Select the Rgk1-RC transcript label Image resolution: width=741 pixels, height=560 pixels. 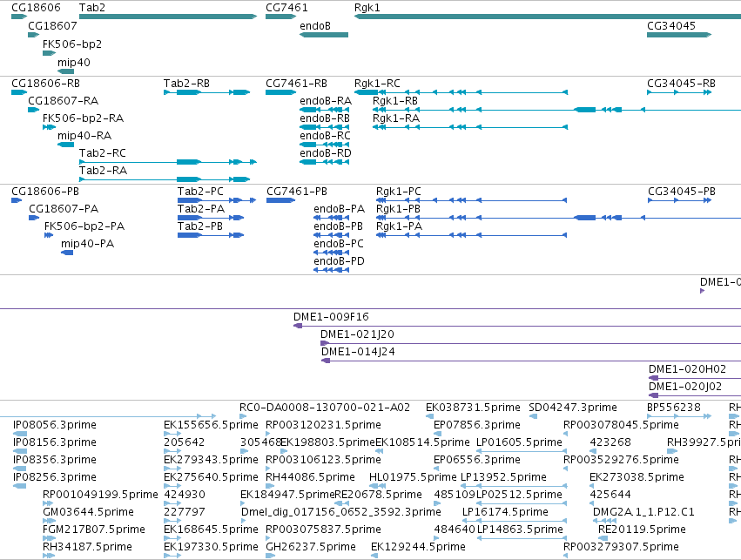pos(377,84)
